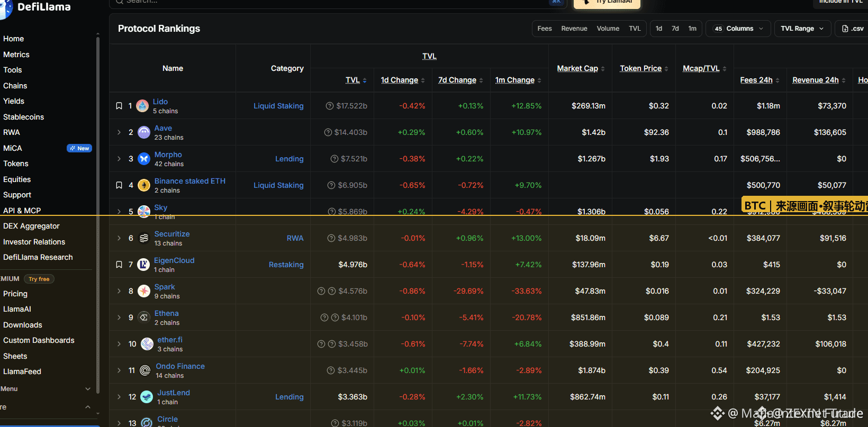
Task: Click the Spark protocol logo icon
Action: 144,291
